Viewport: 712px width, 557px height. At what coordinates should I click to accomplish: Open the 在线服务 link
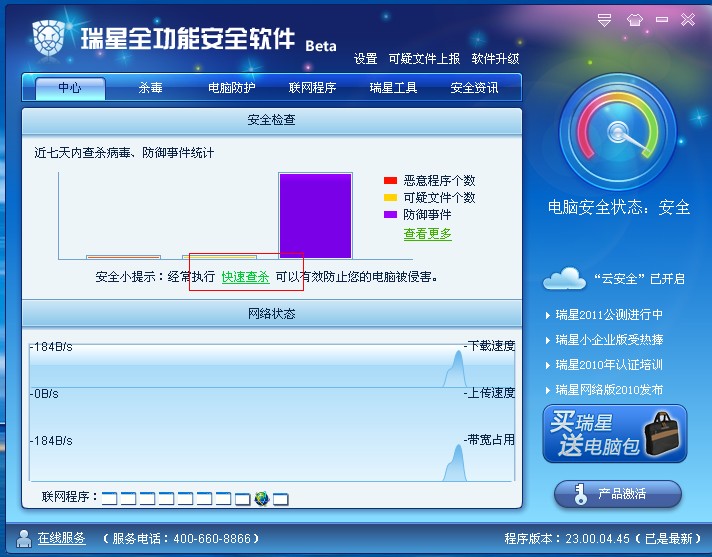click(x=61, y=538)
